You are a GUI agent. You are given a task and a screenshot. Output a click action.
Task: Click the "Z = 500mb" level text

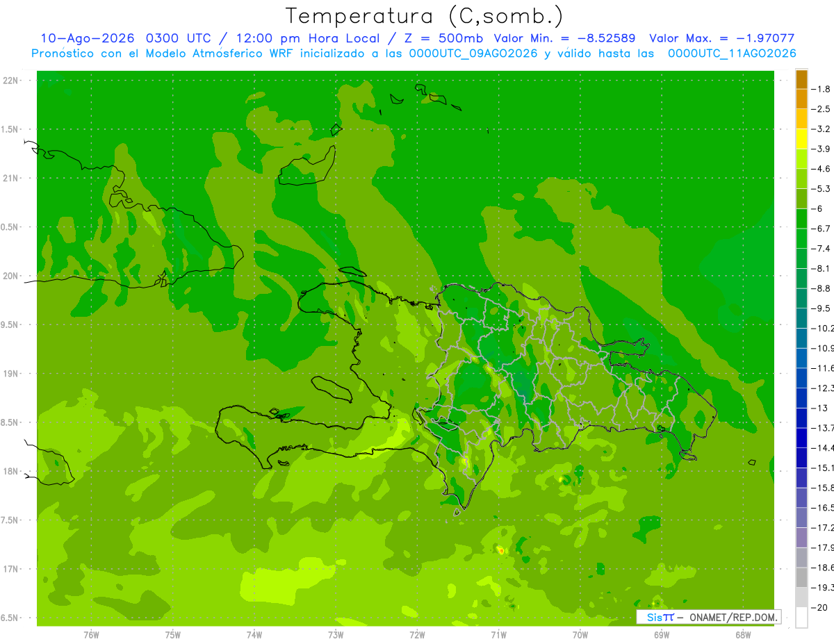(x=444, y=38)
